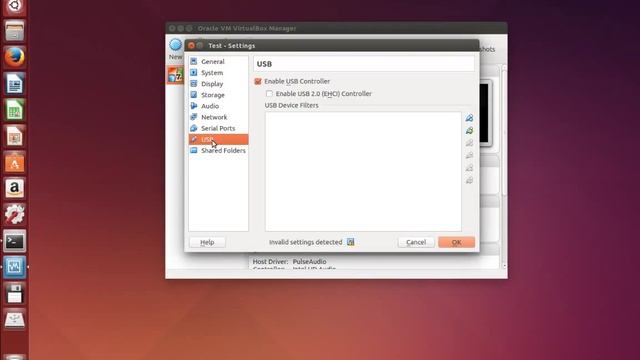Open the System settings category
Screen dimensions: 640x360
pyautogui.click(x=218, y=73)
